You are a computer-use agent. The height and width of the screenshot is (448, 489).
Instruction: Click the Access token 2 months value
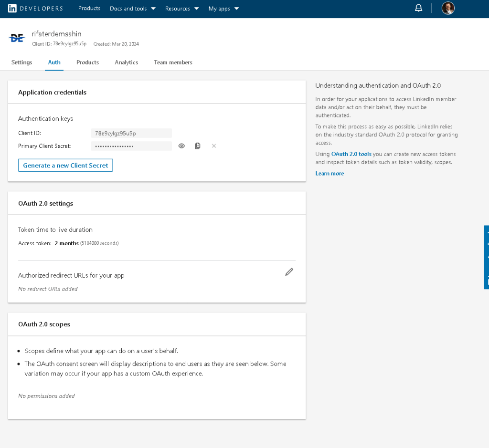point(66,243)
